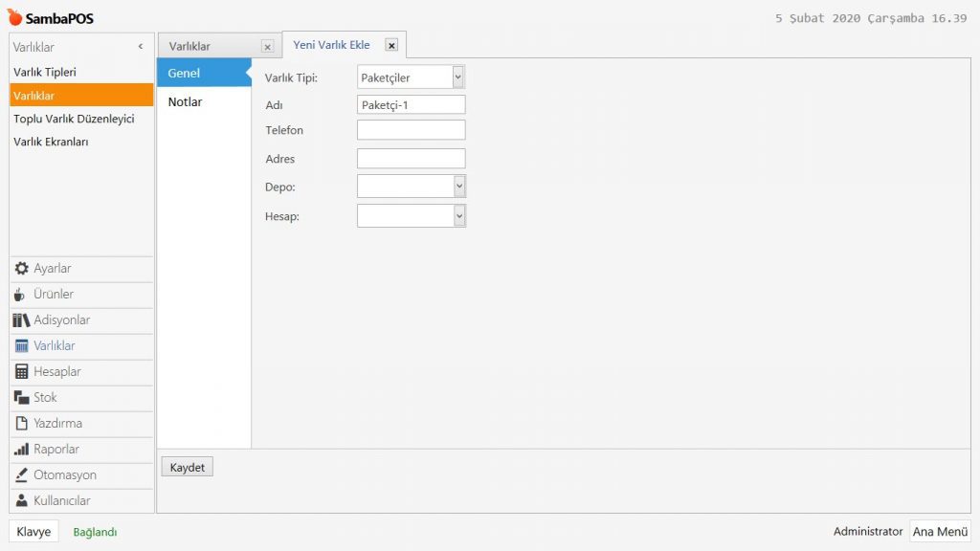Click the Ana Menü button

coord(940,532)
